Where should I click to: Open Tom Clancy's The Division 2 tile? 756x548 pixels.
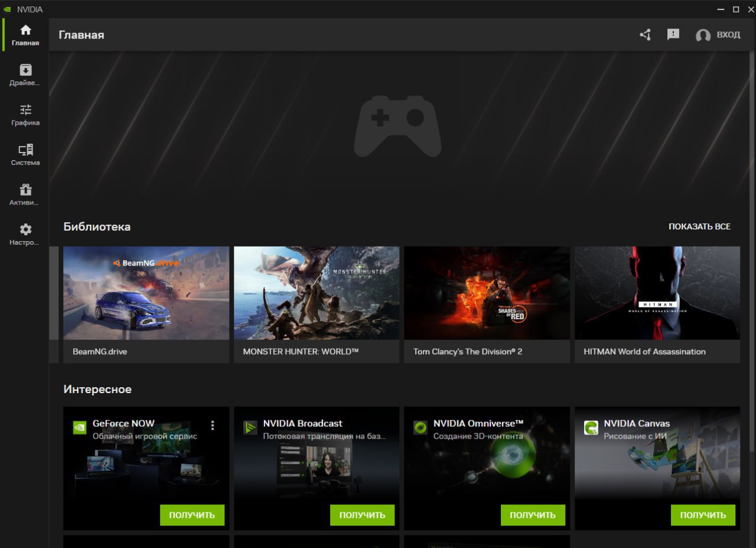[x=487, y=293]
